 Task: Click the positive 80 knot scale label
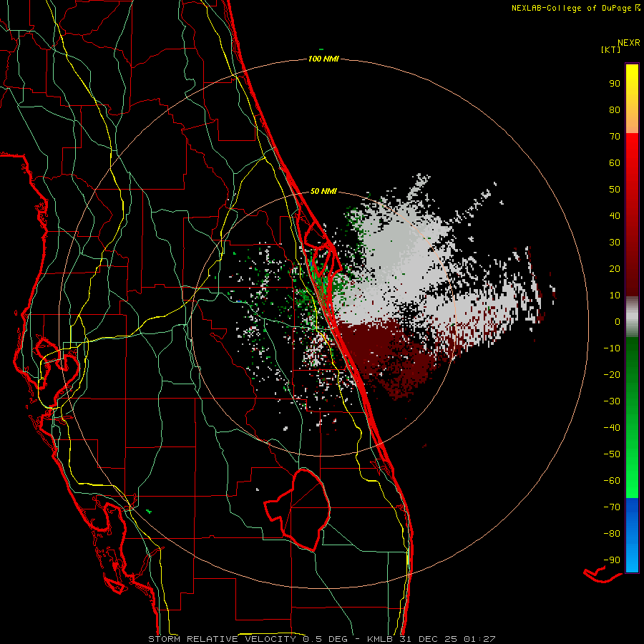click(x=615, y=109)
